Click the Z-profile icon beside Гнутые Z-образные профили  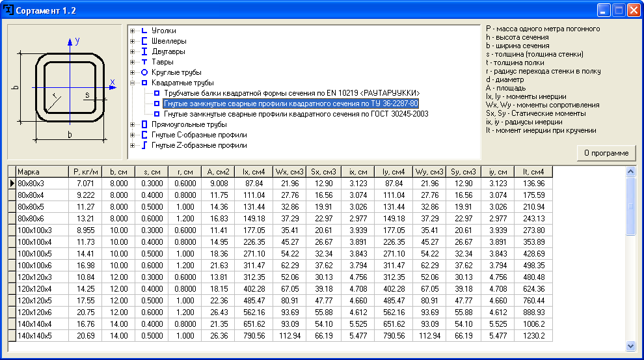pyautogui.click(x=144, y=145)
